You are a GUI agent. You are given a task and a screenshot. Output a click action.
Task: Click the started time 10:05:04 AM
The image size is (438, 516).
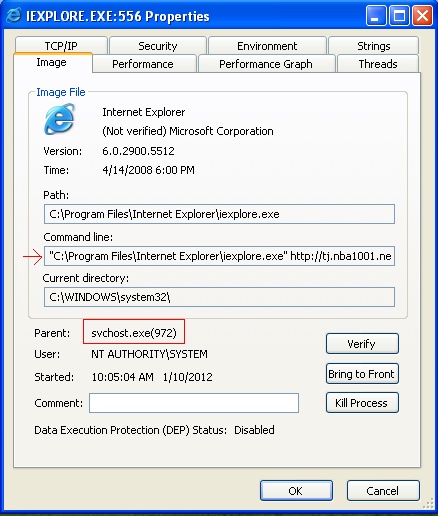pyautogui.click(x=123, y=377)
